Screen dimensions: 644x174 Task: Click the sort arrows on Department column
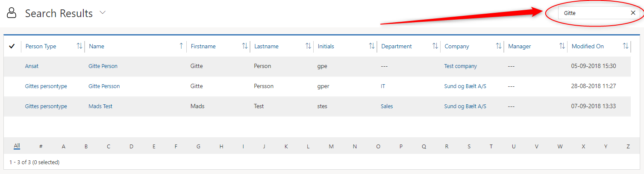point(435,46)
